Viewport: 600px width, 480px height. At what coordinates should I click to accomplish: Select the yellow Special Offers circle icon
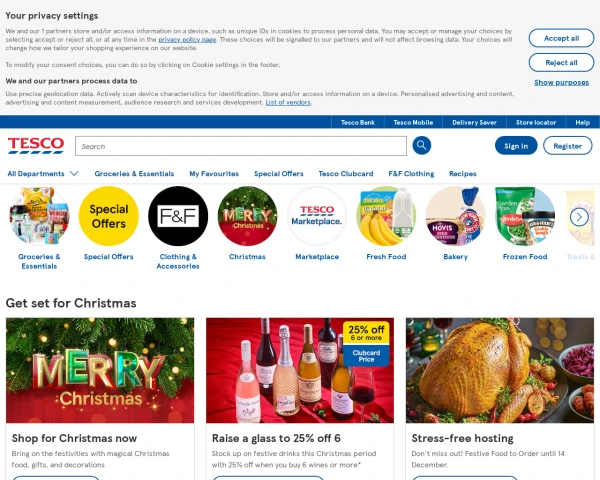109,216
